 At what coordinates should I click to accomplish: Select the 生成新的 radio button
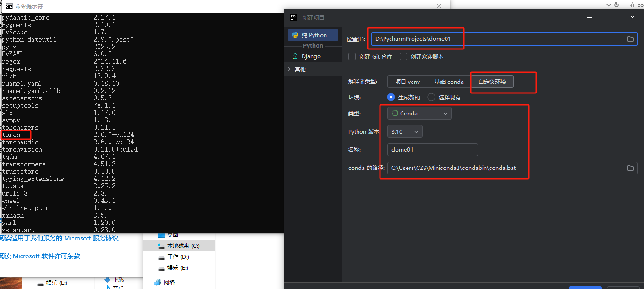tap(391, 97)
